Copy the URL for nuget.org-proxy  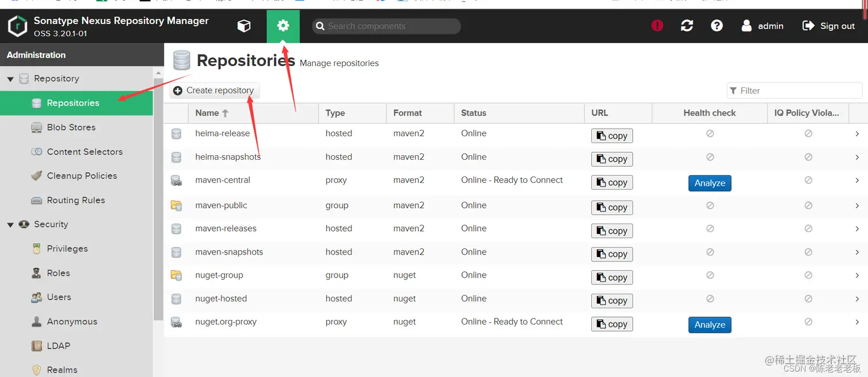pyautogui.click(x=612, y=324)
